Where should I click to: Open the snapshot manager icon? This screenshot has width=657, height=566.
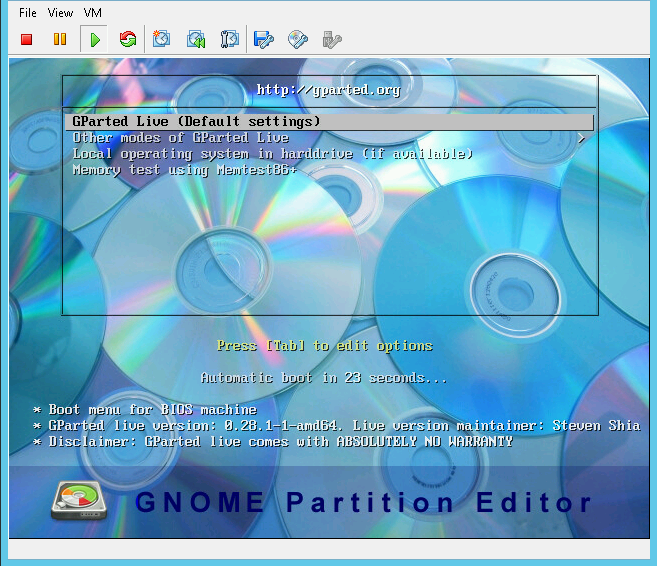click(x=230, y=39)
